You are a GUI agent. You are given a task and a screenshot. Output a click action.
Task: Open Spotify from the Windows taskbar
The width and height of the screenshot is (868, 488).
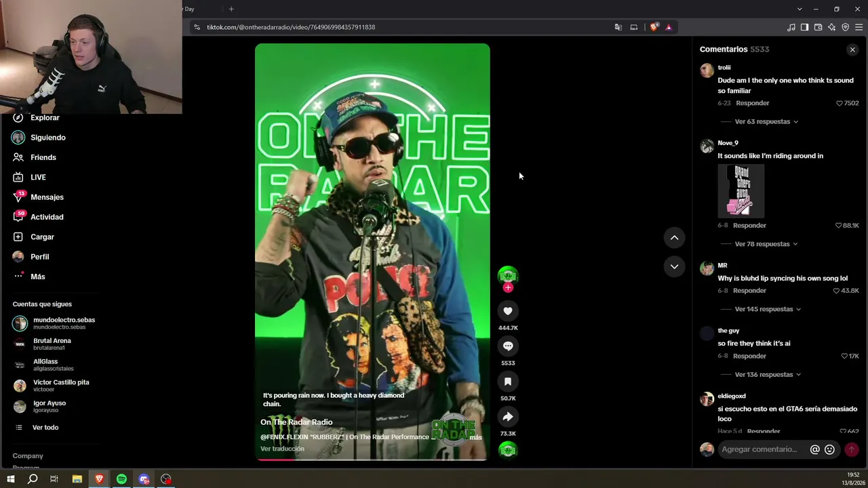(121, 479)
